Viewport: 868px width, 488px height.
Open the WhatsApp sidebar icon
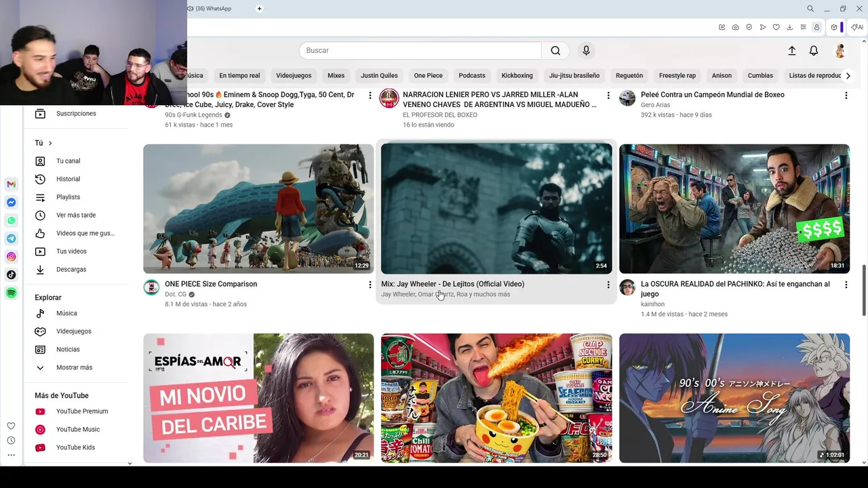[x=11, y=220]
